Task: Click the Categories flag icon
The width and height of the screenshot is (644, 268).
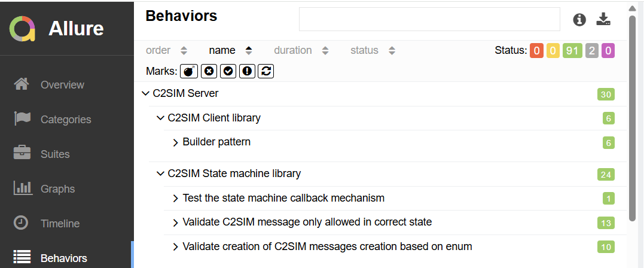Action: point(22,119)
